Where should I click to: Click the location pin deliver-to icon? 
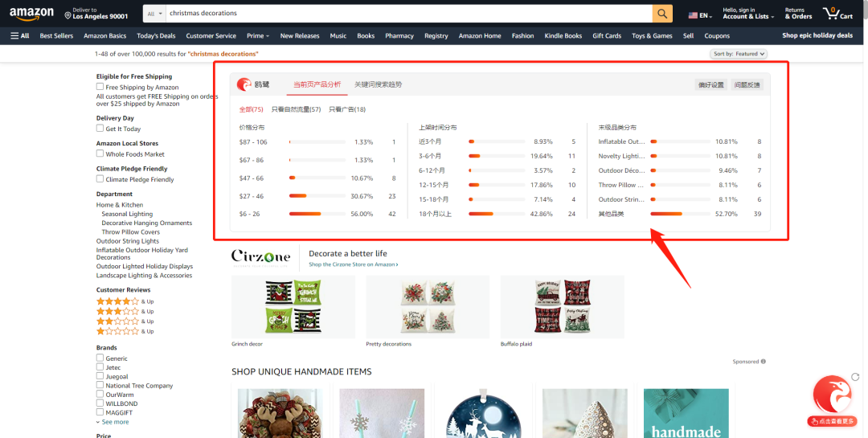coord(68,14)
